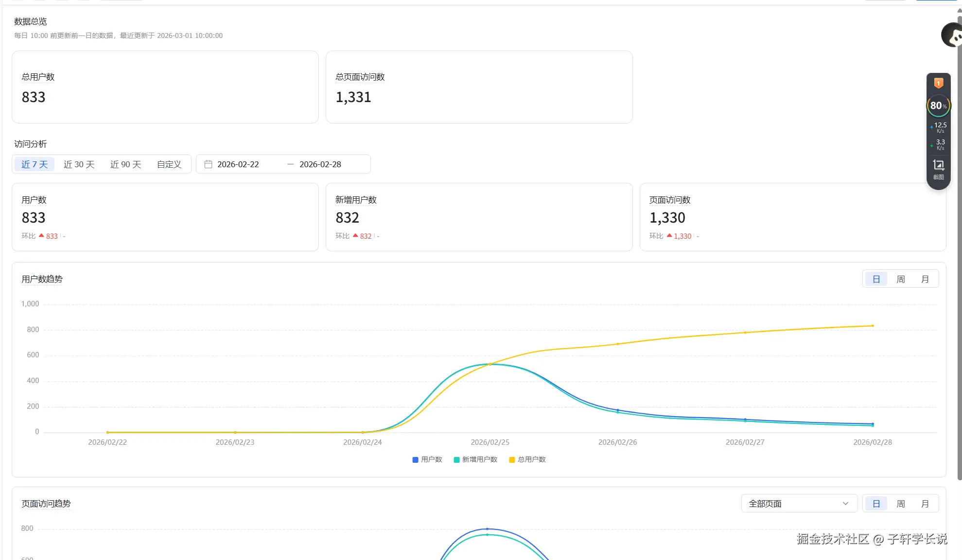
Task: Click the floating mascot avatar icon
Action: coord(953,35)
